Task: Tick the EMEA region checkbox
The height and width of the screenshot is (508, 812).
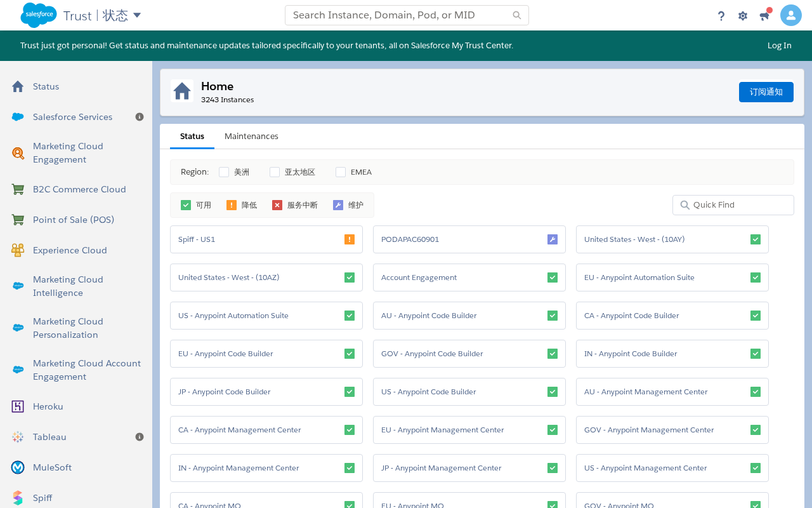Action: (x=341, y=172)
